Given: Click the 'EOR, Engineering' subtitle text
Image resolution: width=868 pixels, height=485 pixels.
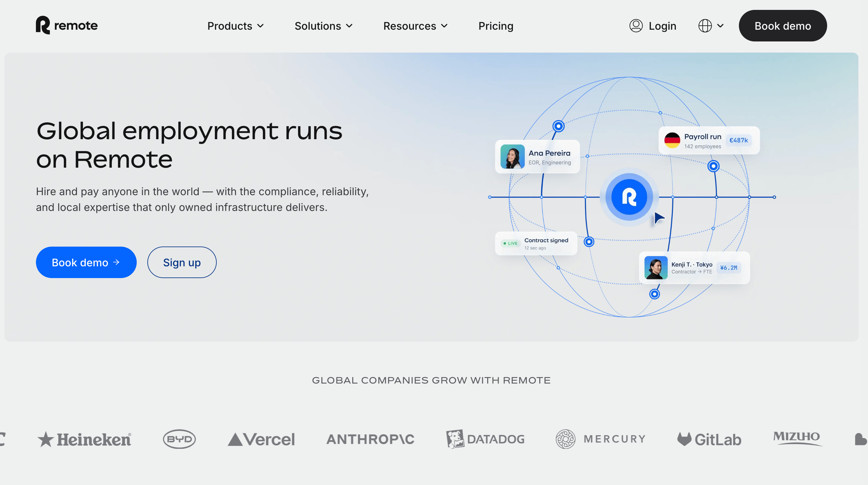Looking at the screenshot, I should (549, 163).
